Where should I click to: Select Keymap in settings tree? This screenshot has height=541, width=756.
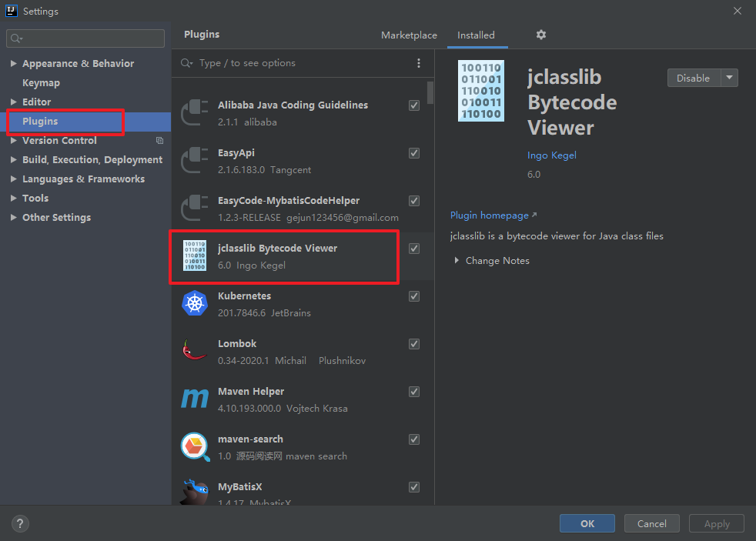click(41, 82)
